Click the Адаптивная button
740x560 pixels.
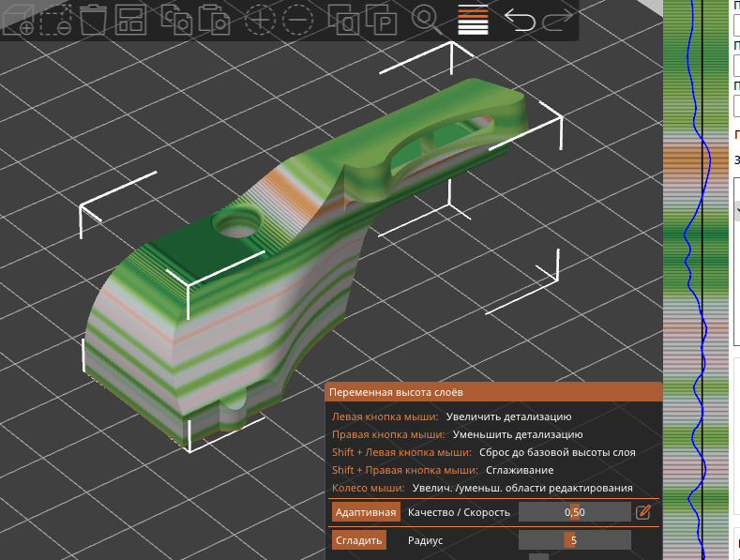point(366,512)
